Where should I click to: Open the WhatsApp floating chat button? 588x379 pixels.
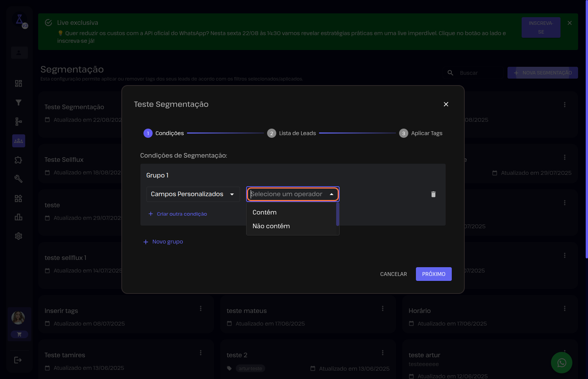(562, 363)
